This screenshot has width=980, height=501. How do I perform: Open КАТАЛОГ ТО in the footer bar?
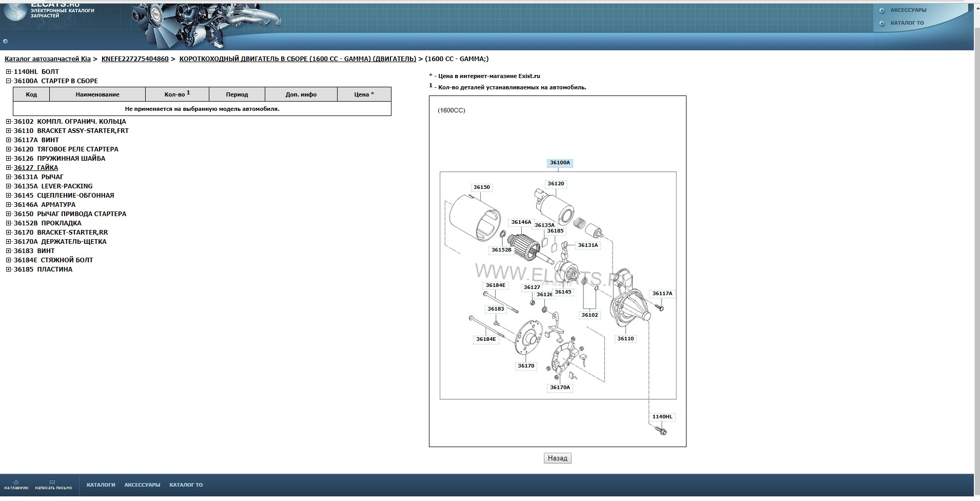click(x=186, y=485)
